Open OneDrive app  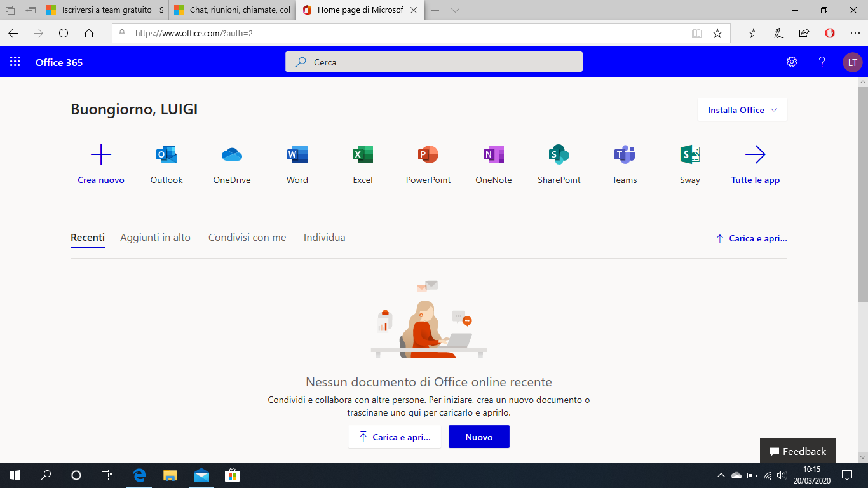pyautogui.click(x=232, y=164)
